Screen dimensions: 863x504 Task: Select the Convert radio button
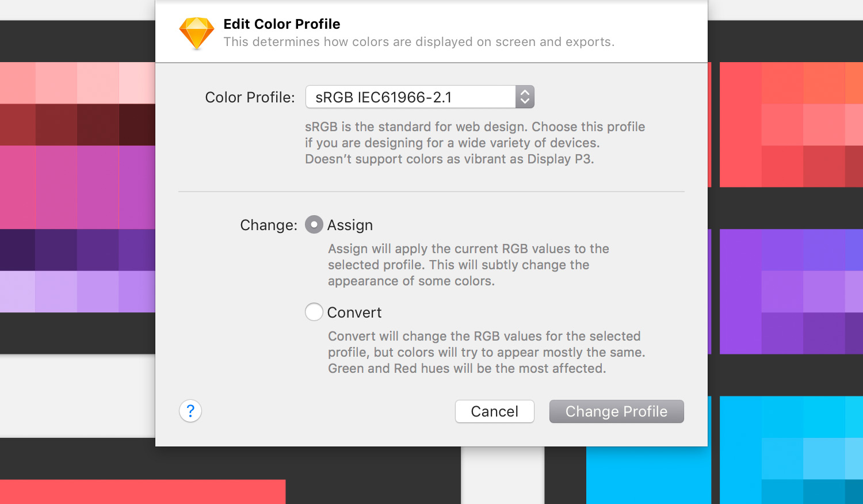click(x=314, y=312)
